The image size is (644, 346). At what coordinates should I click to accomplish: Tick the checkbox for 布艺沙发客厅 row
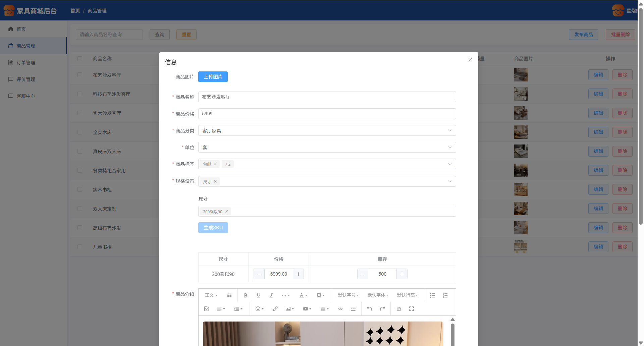click(x=80, y=75)
